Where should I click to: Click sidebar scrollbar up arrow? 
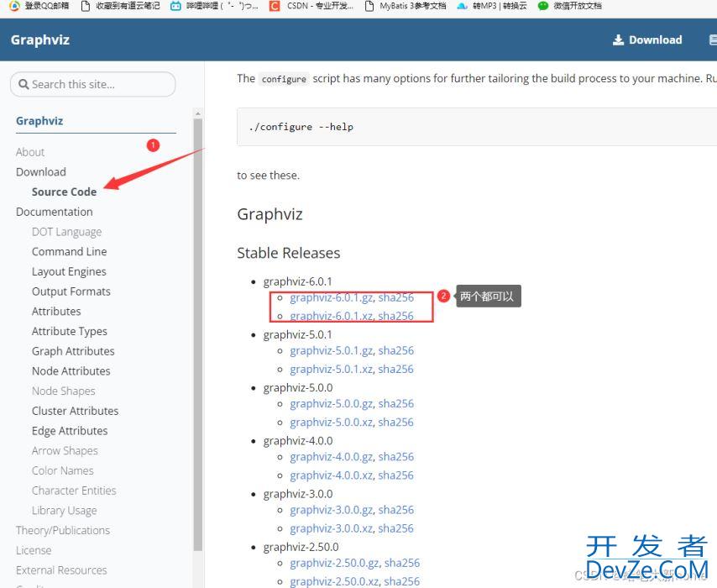click(x=198, y=113)
